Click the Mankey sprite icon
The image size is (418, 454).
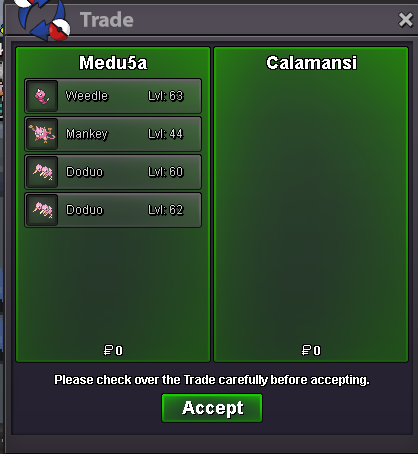coord(42,134)
